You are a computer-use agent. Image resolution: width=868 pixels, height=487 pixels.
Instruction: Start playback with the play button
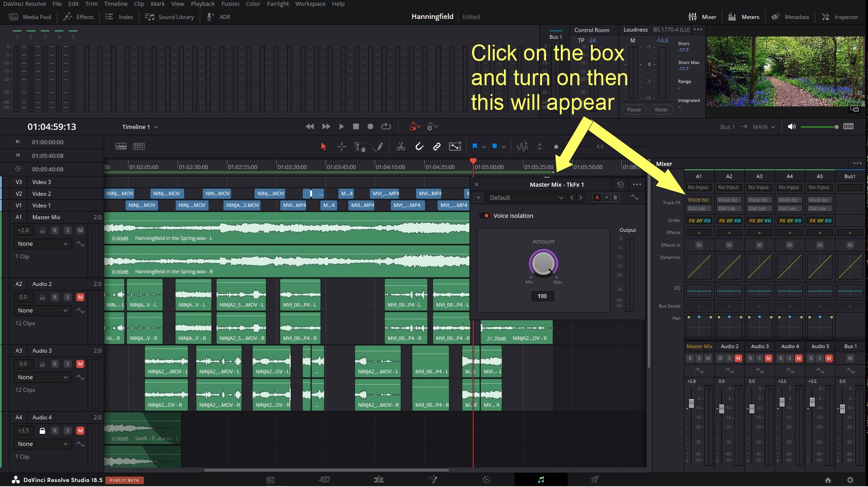coord(341,127)
